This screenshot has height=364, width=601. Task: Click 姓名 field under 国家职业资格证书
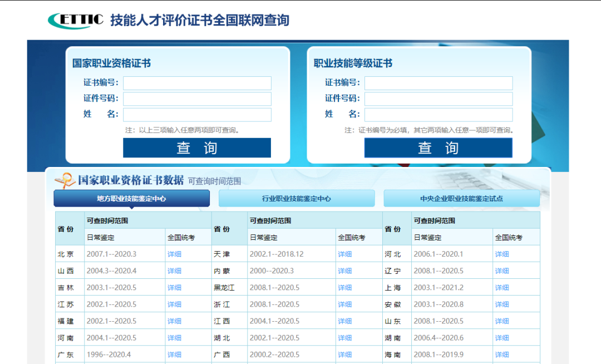(x=197, y=115)
